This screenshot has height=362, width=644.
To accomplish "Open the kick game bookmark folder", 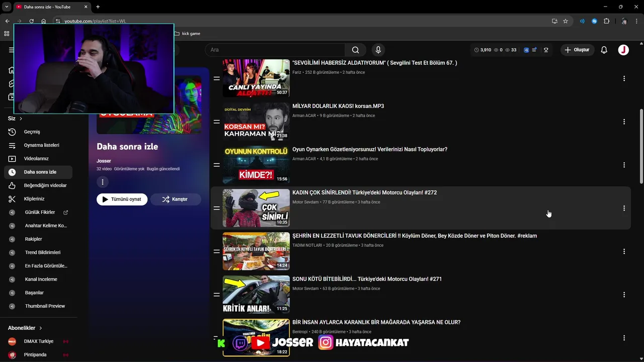I will click(187, 34).
